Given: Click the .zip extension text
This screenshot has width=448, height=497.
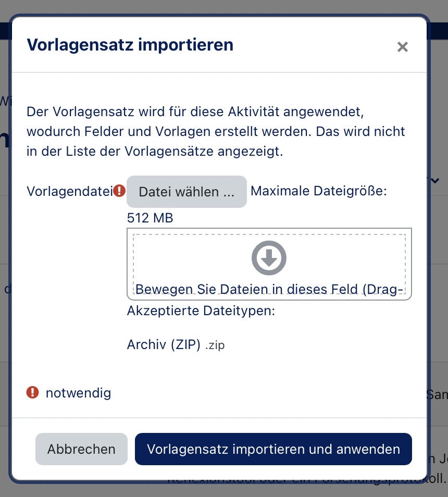Looking at the screenshot, I should [x=215, y=345].
